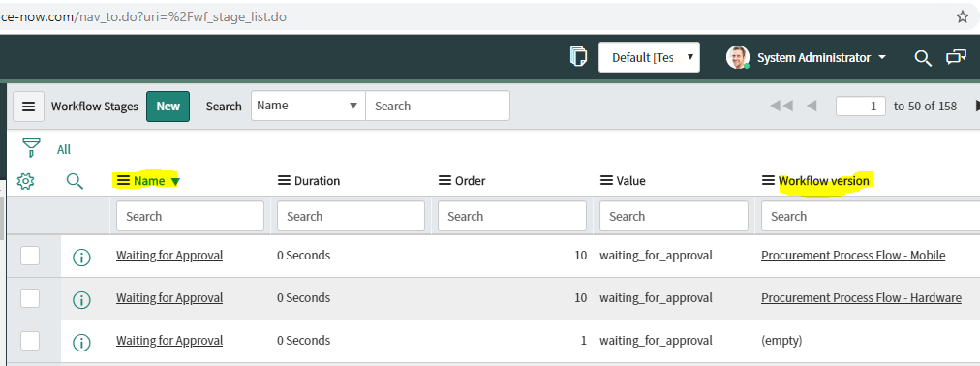Screen dimensions: 980x366
Task: Open the filter funnel icon
Action: coord(31,148)
